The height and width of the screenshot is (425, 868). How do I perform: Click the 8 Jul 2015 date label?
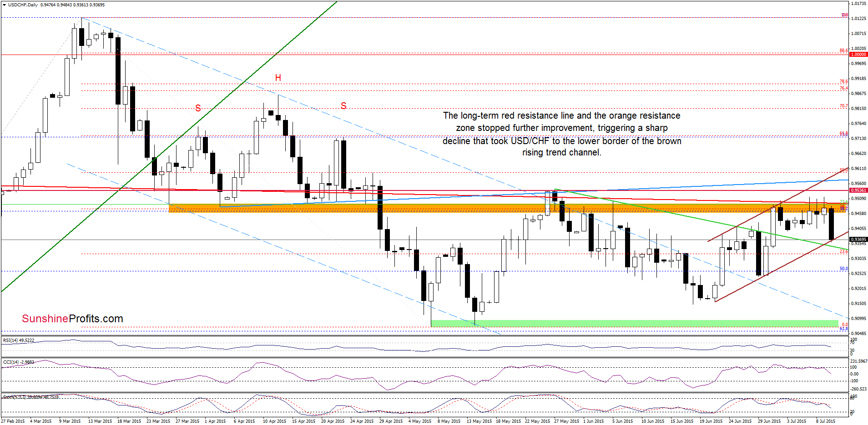point(826,421)
